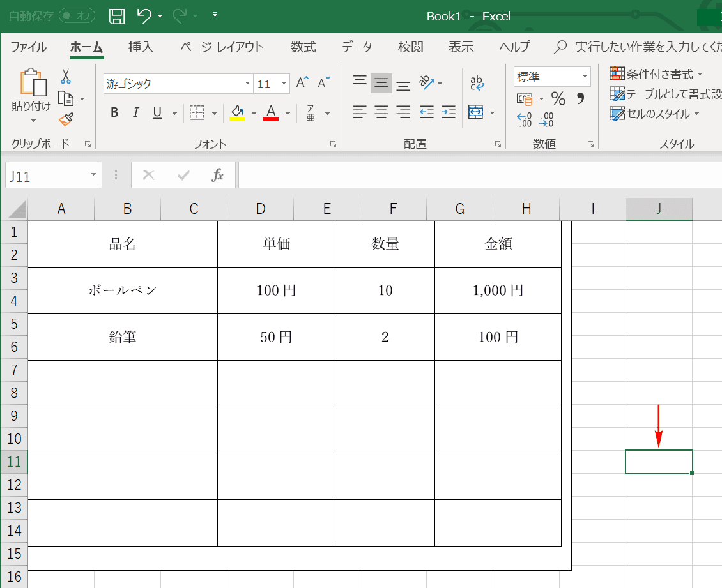722x588 pixels.
Task: Switch to the 数式 tab
Action: pyautogui.click(x=303, y=47)
